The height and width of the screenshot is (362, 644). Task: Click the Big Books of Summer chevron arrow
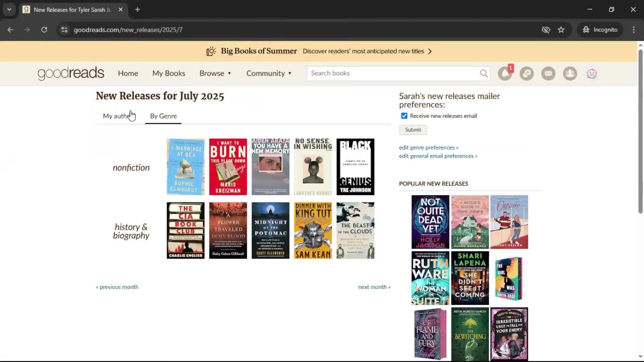(x=430, y=51)
